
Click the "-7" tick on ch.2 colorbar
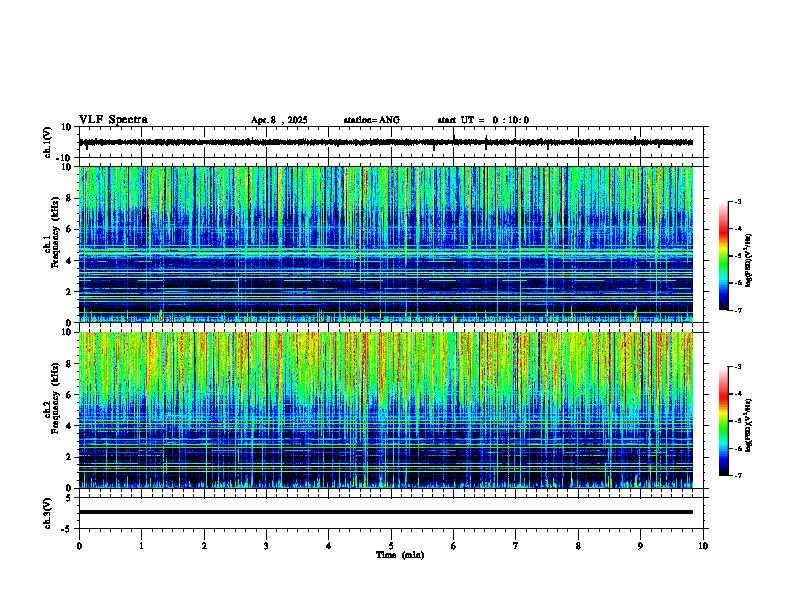click(x=737, y=475)
